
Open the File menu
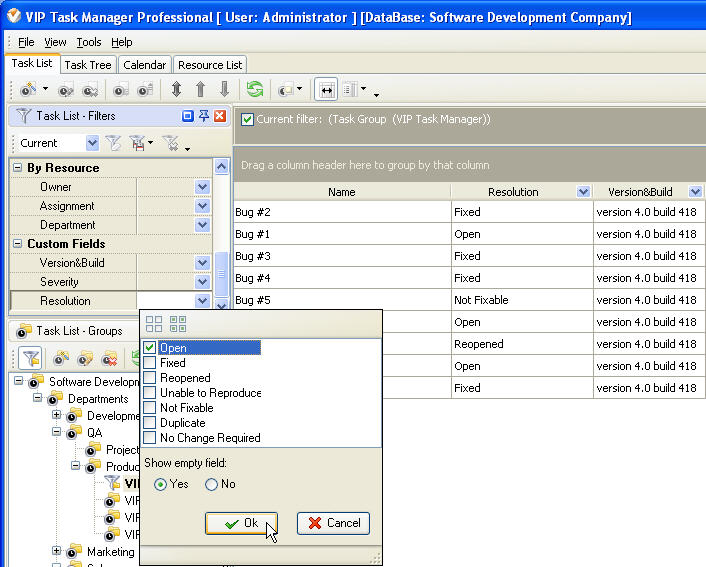coord(26,42)
